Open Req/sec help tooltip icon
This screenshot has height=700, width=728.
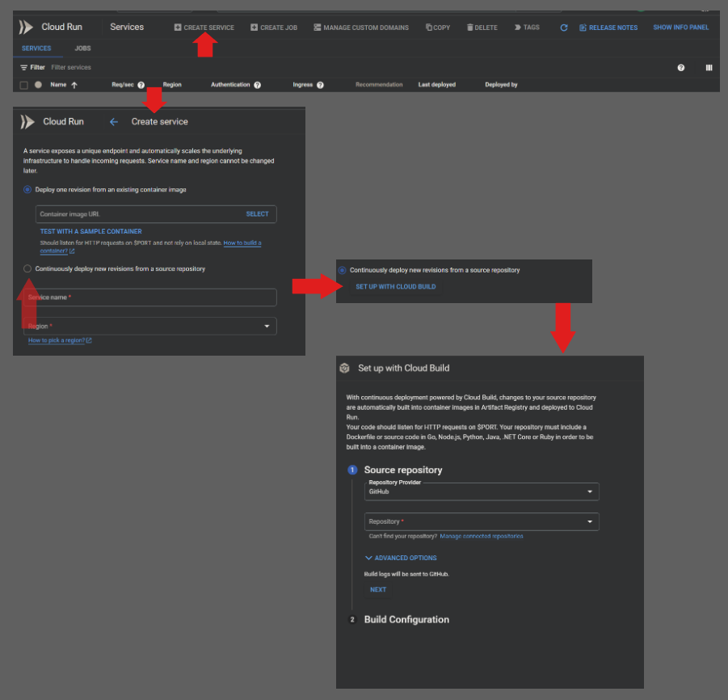click(141, 85)
